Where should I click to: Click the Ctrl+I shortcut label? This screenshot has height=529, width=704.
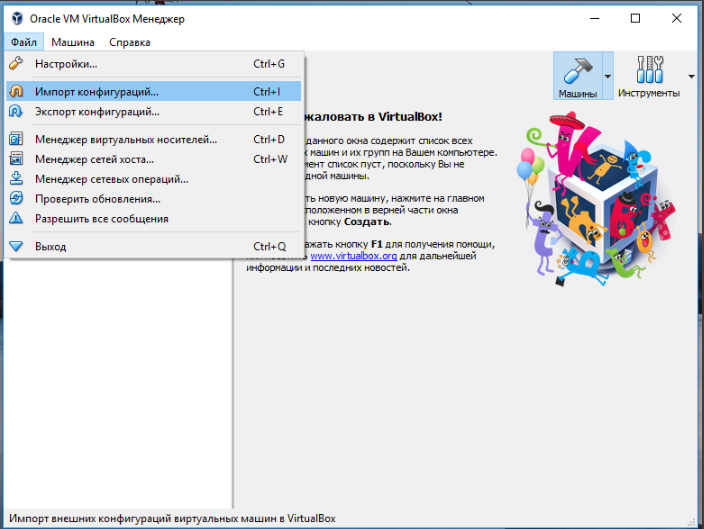[x=267, y=91]
